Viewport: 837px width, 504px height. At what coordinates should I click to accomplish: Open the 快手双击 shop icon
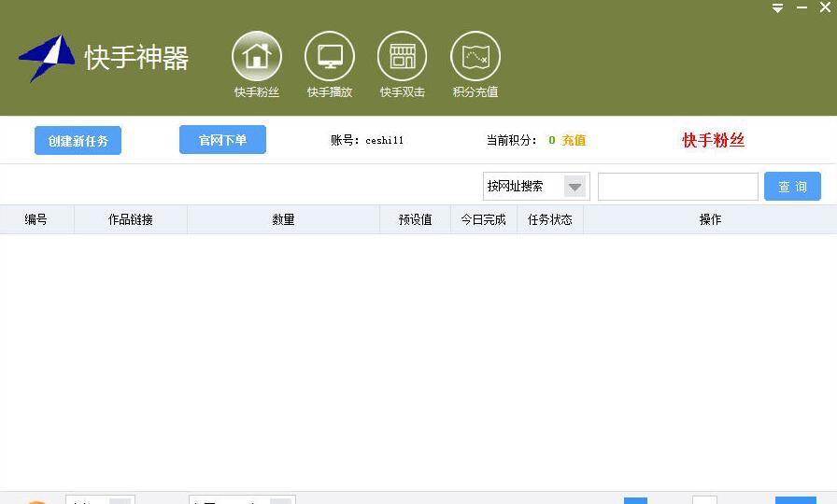tap(402, 56)
